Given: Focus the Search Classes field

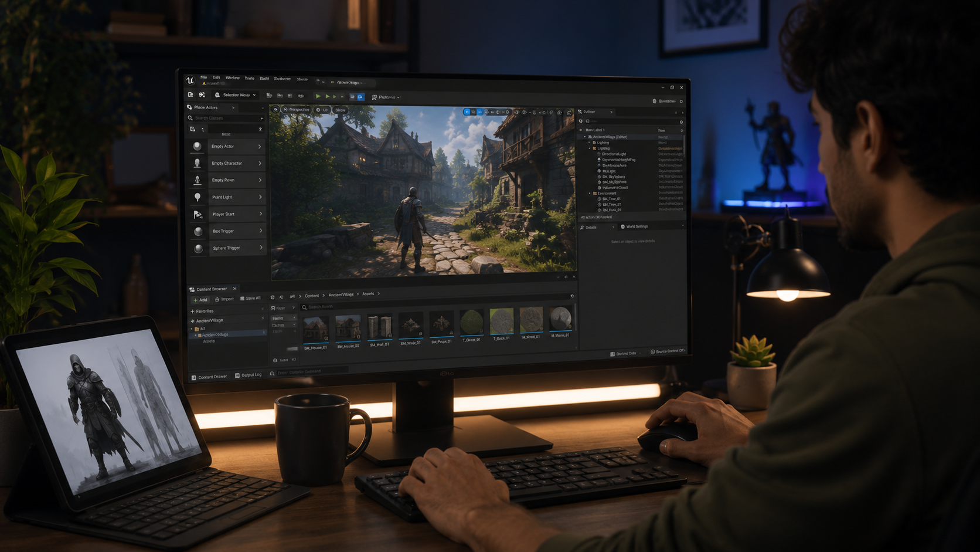Looking at the screenshot, I should (x=226, y=118).
